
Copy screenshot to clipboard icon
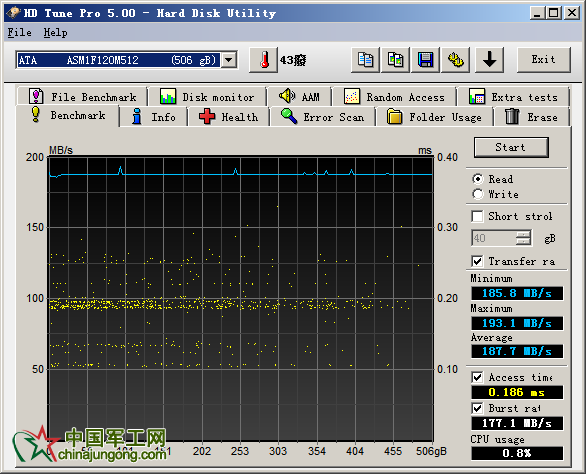(395, 60)
